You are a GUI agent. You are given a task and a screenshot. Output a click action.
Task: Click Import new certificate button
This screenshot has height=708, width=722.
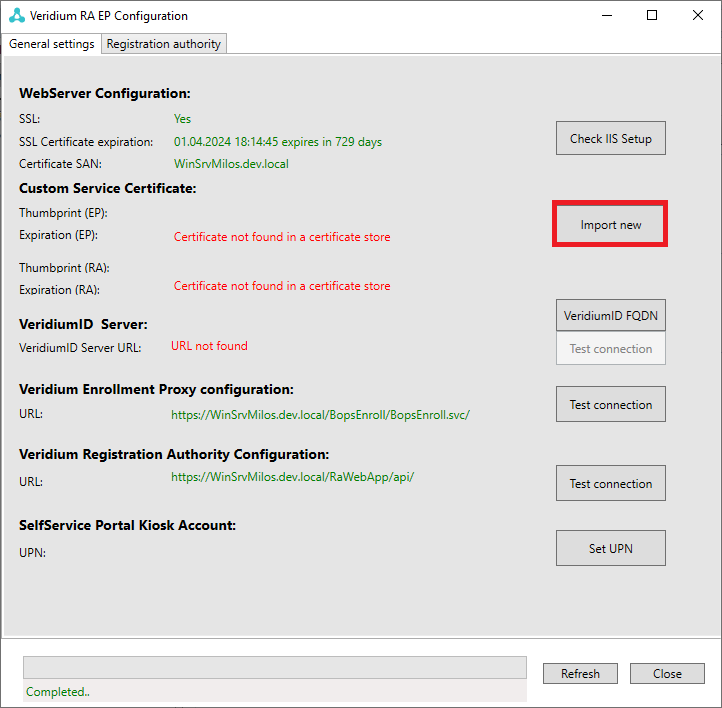click(610, 225)
